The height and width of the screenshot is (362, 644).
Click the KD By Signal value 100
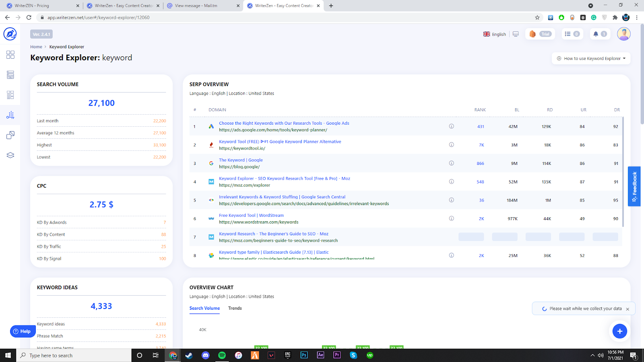tap(163, 259)
